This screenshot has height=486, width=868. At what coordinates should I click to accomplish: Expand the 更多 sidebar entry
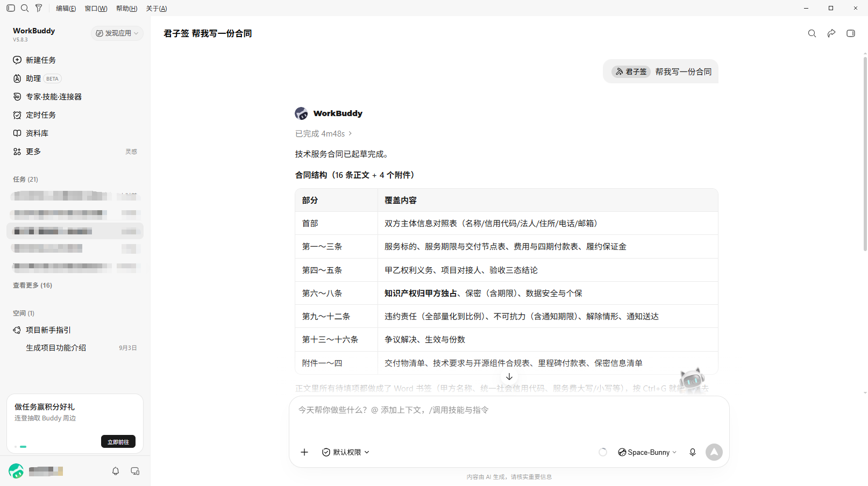click(27, 152)
